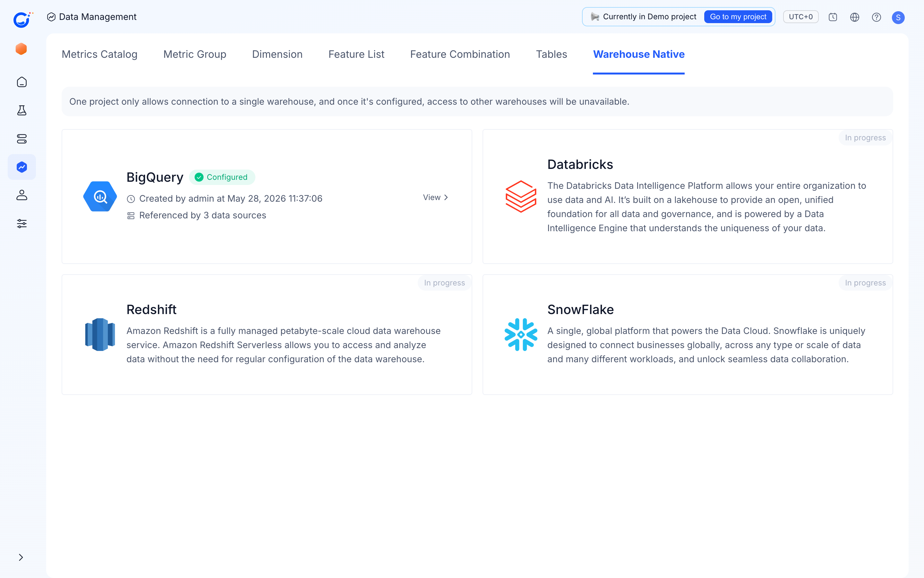Select the Data Management chart sidebar icon

(x=22, y=167)
